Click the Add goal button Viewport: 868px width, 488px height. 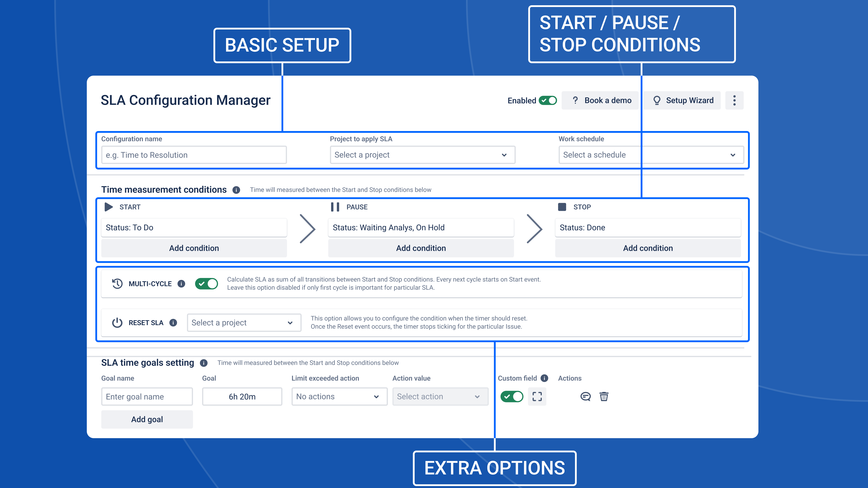[147, 419]
